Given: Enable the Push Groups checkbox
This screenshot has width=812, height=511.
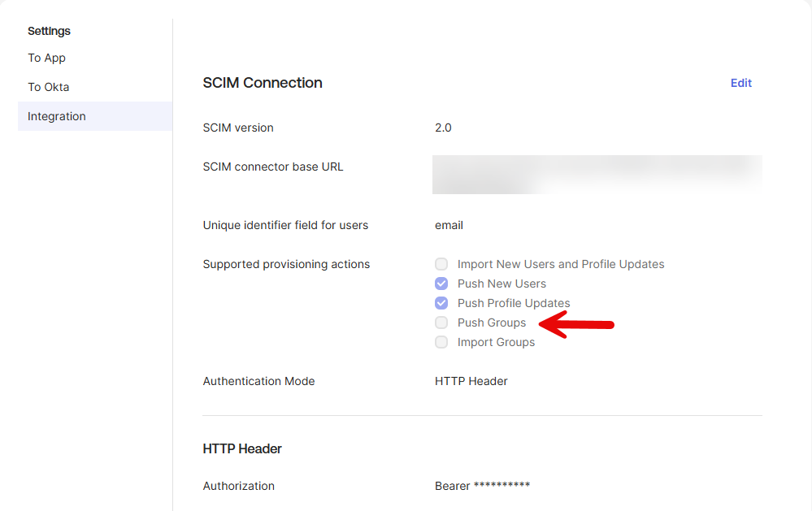Looking at the screenshot, I should point(441,323).
